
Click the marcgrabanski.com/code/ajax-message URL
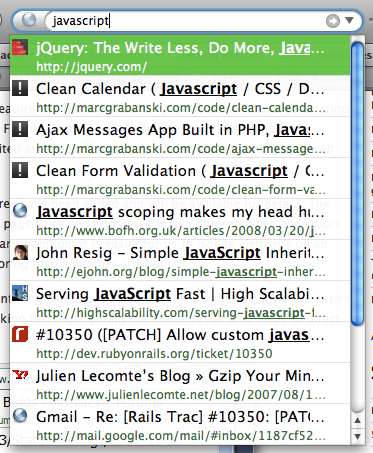[x=181, y=149]
